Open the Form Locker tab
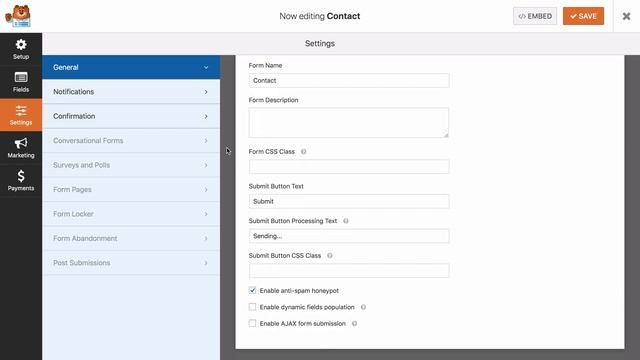Image resolution: width=640 pixels, height=360 pixels. tap(131, 214)
